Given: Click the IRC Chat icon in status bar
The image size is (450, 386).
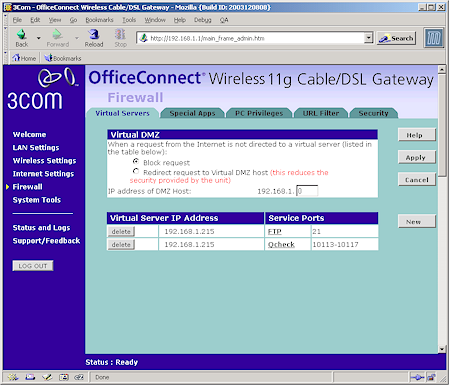Looking at the screenshot, I should (x=79, y=377).
